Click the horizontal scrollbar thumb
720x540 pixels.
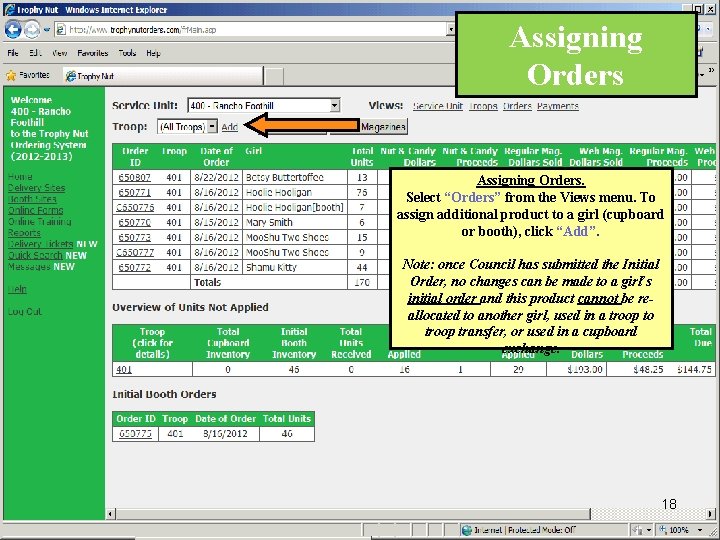(x=353, y=514)
